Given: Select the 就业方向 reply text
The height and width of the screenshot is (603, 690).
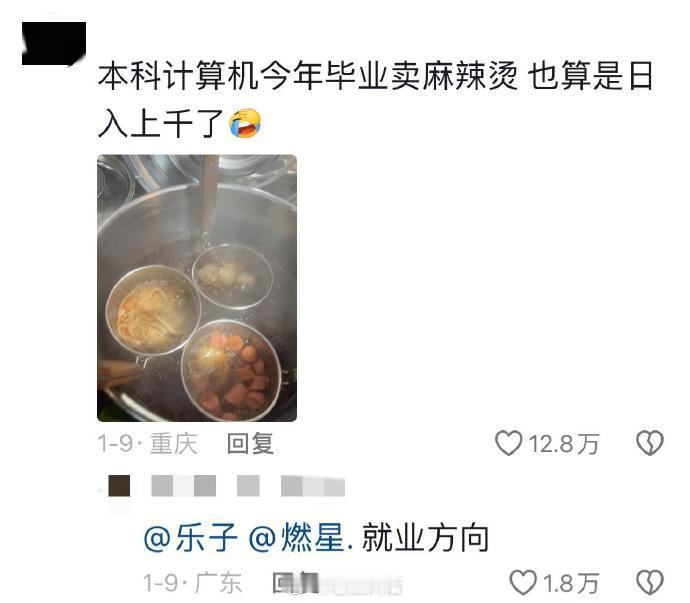Looking at the screenshot, I should tap(425, 537).
